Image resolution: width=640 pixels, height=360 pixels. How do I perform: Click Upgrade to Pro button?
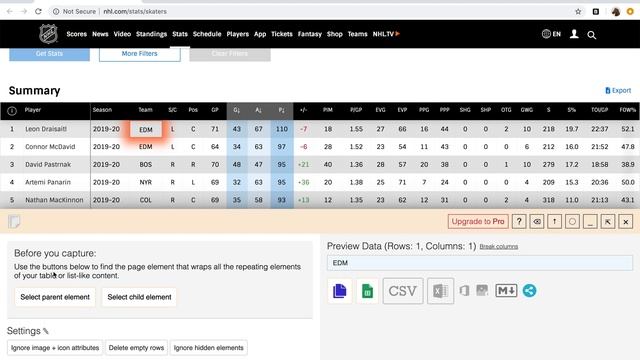(478, 222)
